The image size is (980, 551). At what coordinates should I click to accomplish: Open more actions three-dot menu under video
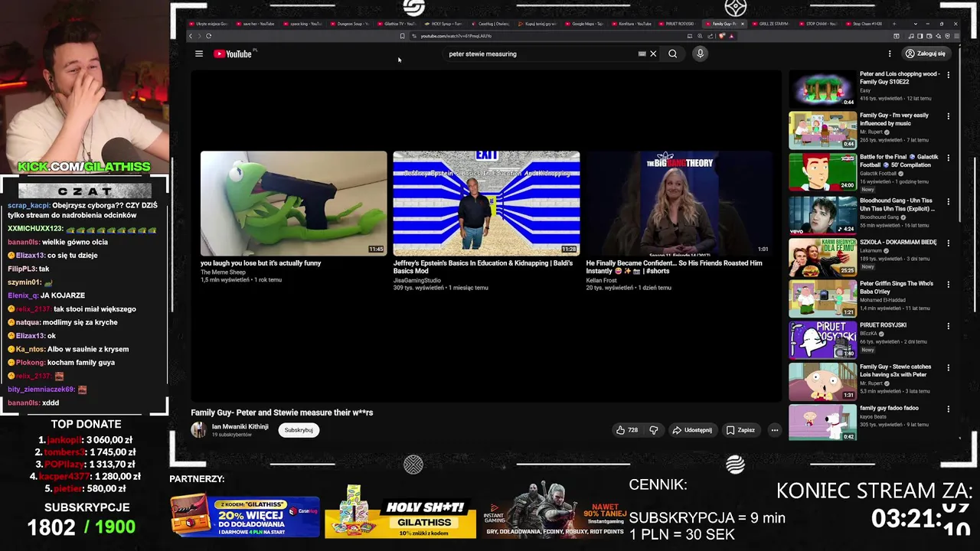tap(774, 430)
